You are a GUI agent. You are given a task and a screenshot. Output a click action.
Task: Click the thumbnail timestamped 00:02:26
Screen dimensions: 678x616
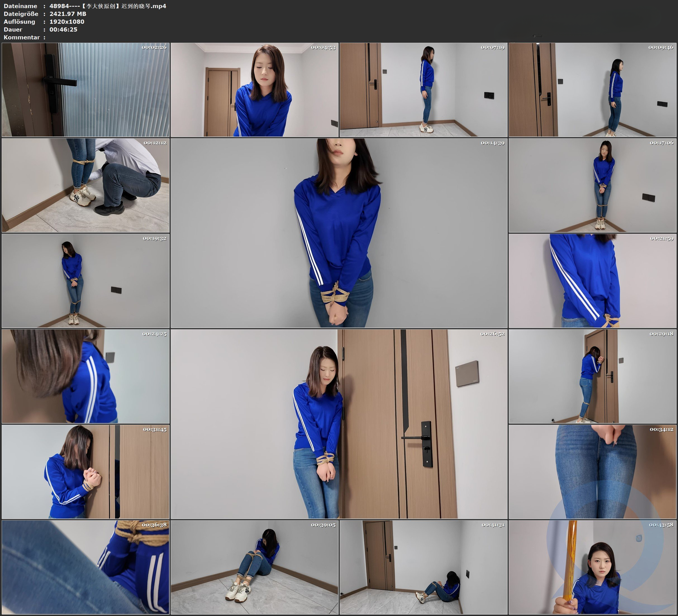point(85,89)
